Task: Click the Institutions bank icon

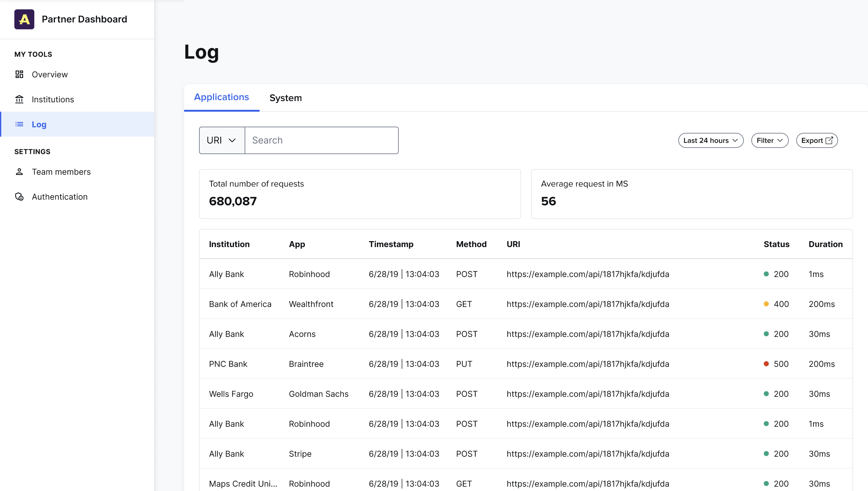Action: click(x=19, y=99)
